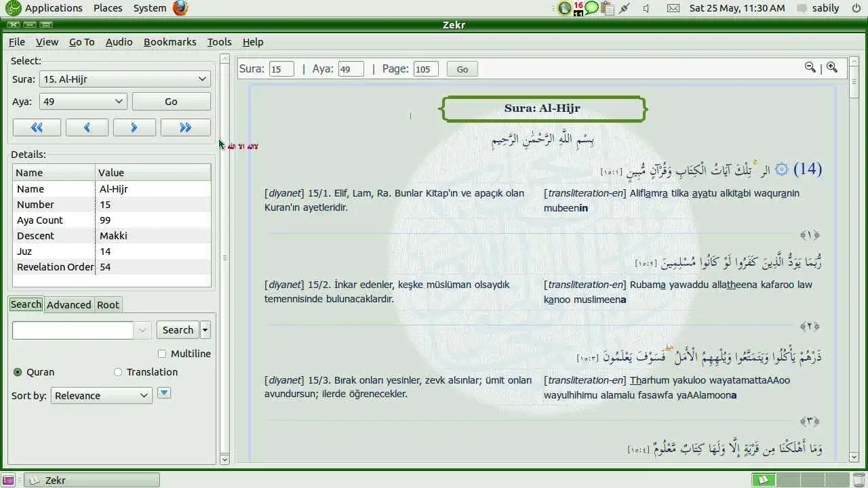Open the Audio menu
The height and width of the screenshot is (488, 868).
119,42
